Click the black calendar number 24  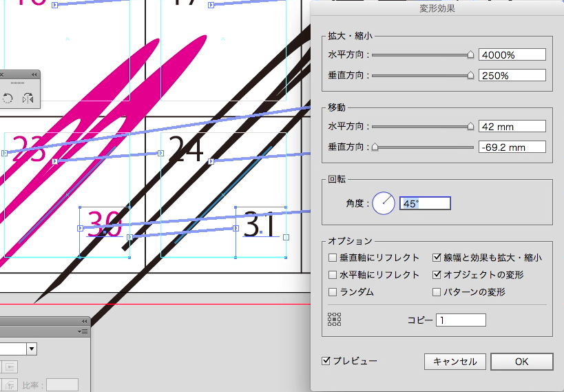point(186,149)
